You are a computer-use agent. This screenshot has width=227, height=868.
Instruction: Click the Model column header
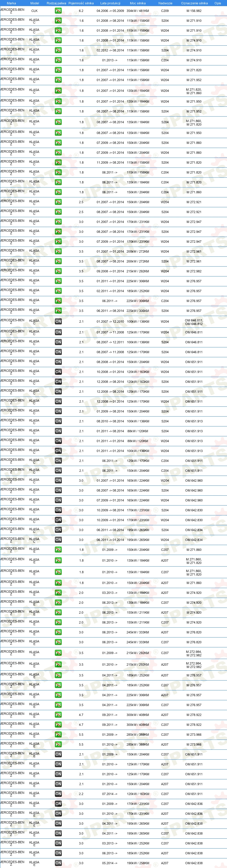pyautogui.click(x=35, y=3)
